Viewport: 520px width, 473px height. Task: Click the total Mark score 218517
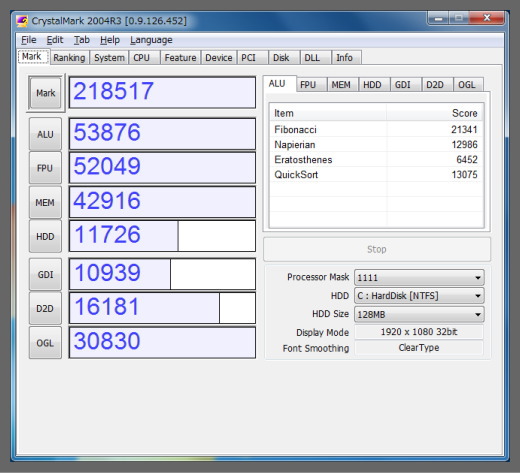pyautogui.click(x=162, y=92)
